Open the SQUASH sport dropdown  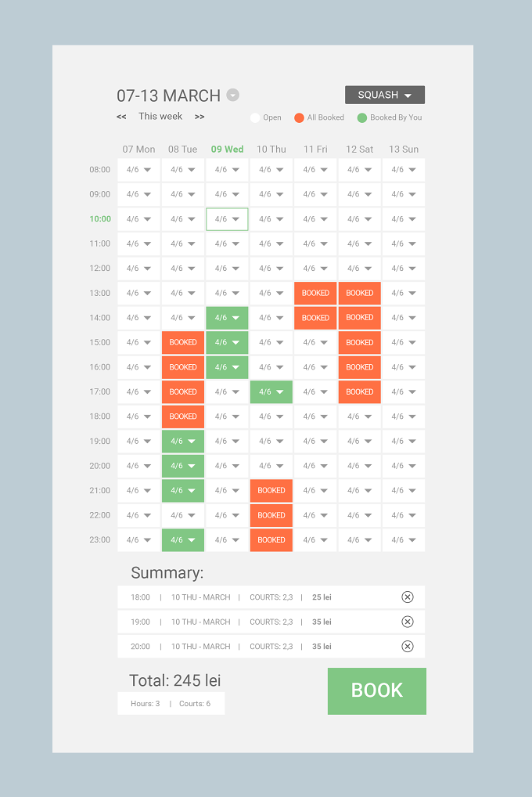[385, 95]
